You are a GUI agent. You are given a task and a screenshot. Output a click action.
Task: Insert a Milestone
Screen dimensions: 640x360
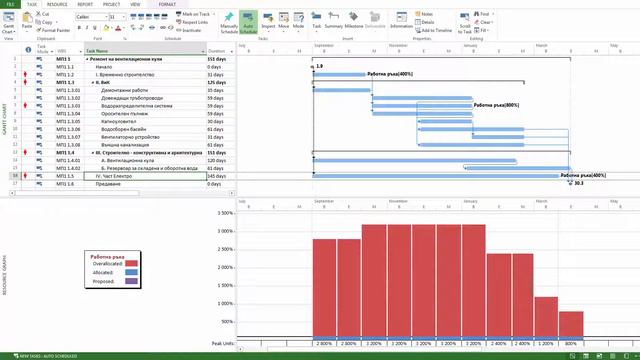click(353, 20)
